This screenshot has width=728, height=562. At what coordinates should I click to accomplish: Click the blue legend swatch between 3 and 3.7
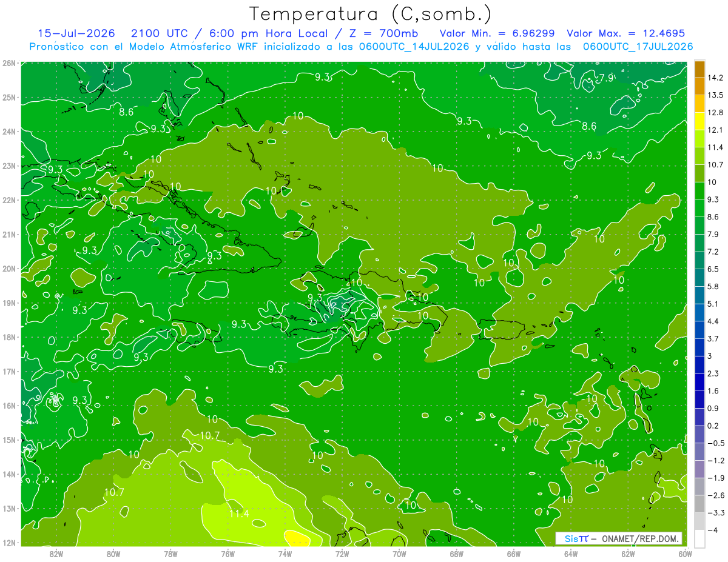coord(699,347)
